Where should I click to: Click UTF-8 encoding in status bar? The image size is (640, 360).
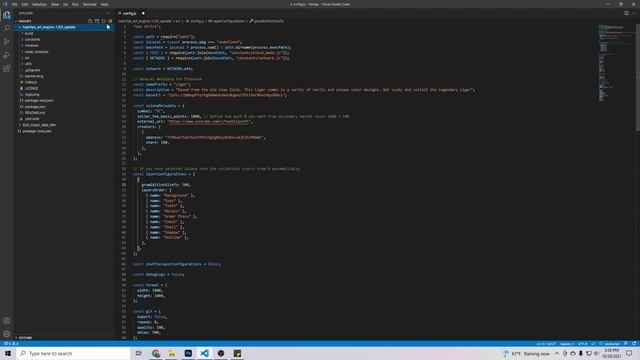point(582,344)
